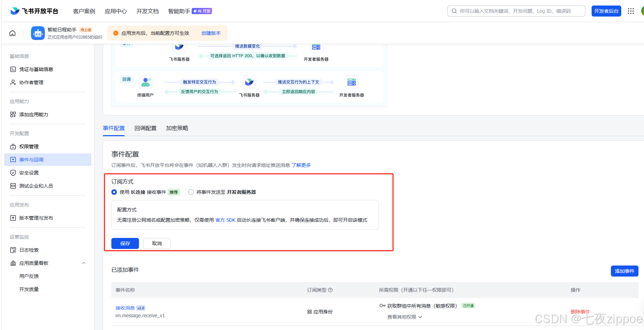The height and width of the screenshot is (330, 644).
Task: Select the 使用长连接接收事件 radio option
Action: coord(114,192)
